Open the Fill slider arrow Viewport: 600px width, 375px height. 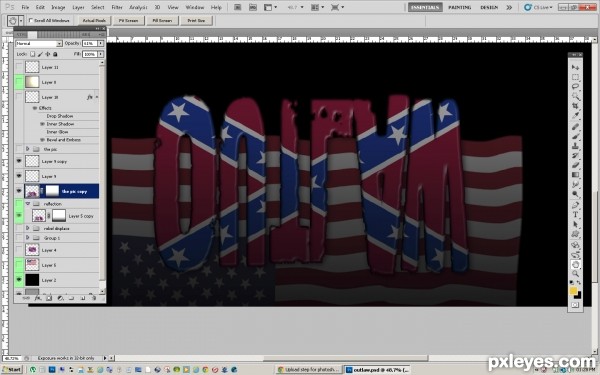[101, 54]
